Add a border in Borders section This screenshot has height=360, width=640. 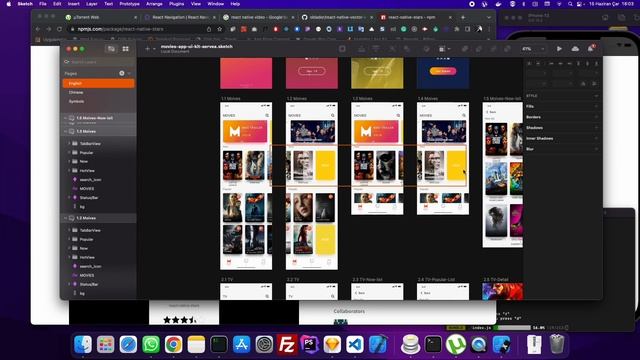[x=596, y=117]
